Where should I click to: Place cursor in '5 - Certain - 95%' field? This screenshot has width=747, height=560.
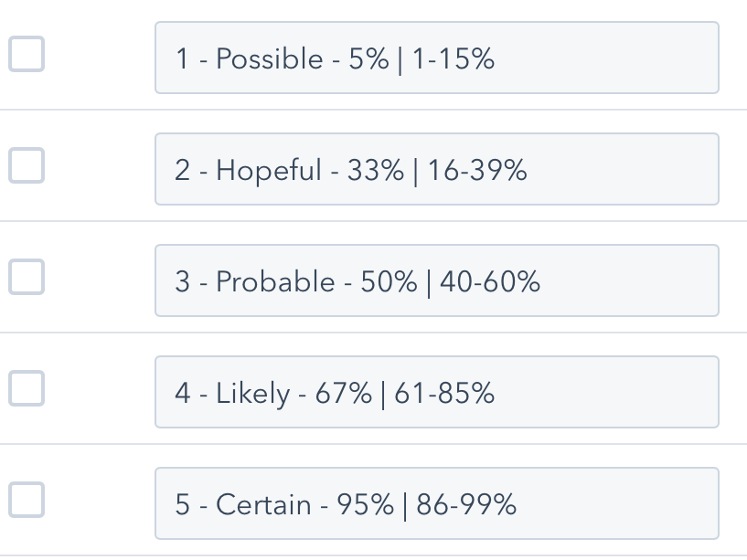click(436, 503)
